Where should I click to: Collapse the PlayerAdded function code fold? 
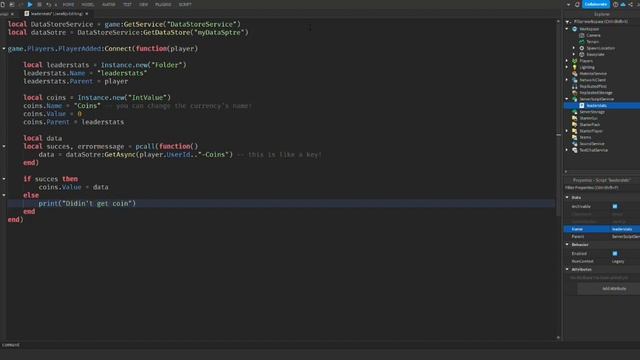pos(4,49)
